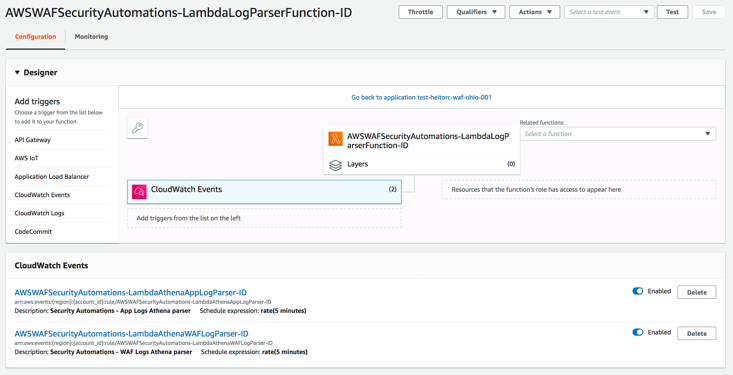
Task: Open the Actions dropdown menu
Action: click(x=535, y=12)
